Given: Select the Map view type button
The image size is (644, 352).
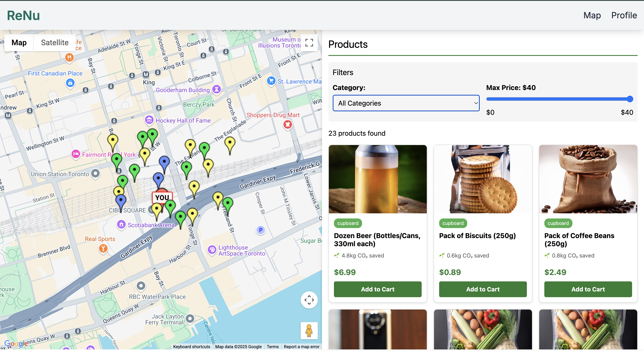Looking at the screenshot, I should pos(19,43).
